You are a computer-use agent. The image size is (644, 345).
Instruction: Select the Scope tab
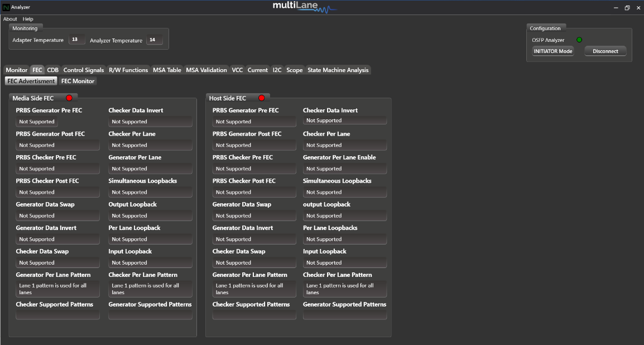coord(295,70)
